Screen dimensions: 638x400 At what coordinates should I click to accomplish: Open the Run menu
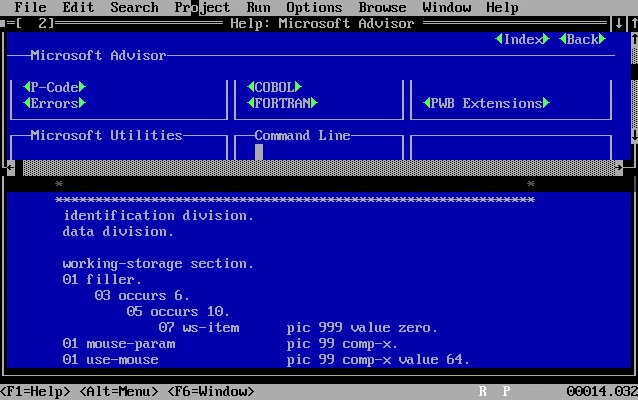[258, 7]
